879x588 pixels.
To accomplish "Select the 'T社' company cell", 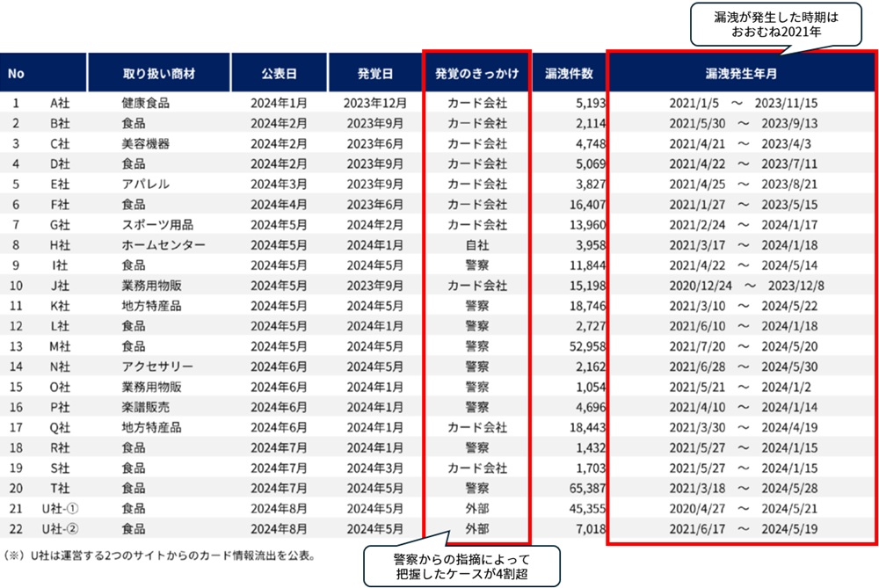I will tap(60, 488).
